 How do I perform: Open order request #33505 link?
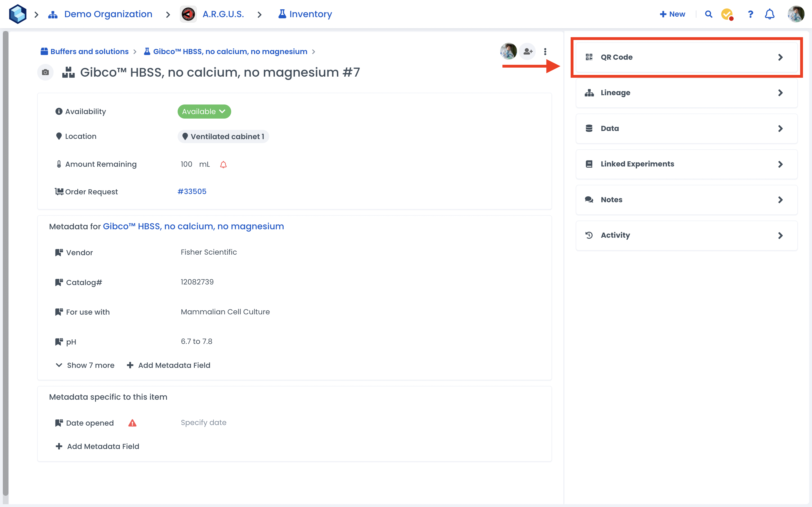[x=192, y=192]
